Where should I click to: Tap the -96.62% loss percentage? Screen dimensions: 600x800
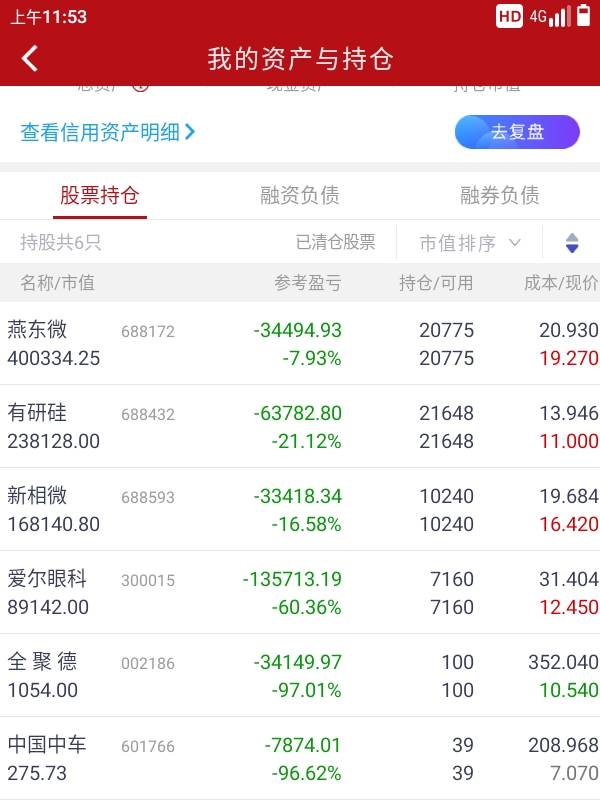tap(306, 773)
